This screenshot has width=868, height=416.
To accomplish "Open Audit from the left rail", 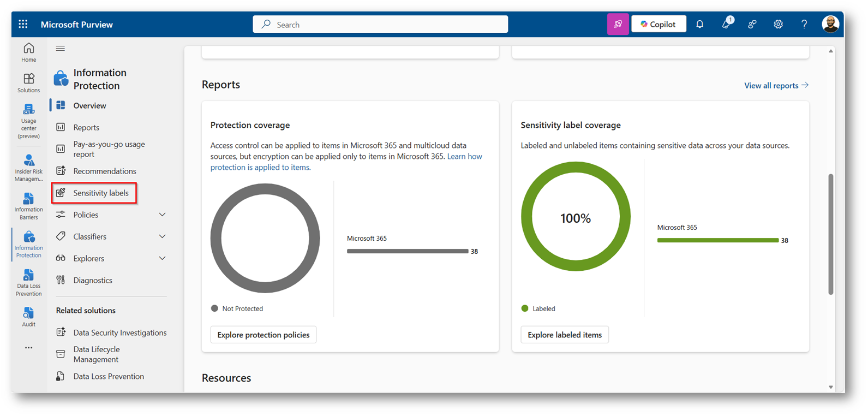I will (x=28, y=316).
